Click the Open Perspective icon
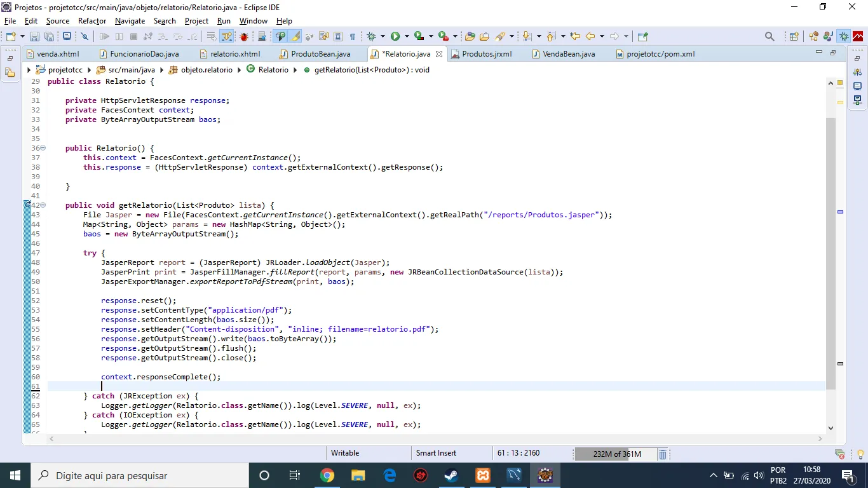868x488 pixels. [794, 37]
